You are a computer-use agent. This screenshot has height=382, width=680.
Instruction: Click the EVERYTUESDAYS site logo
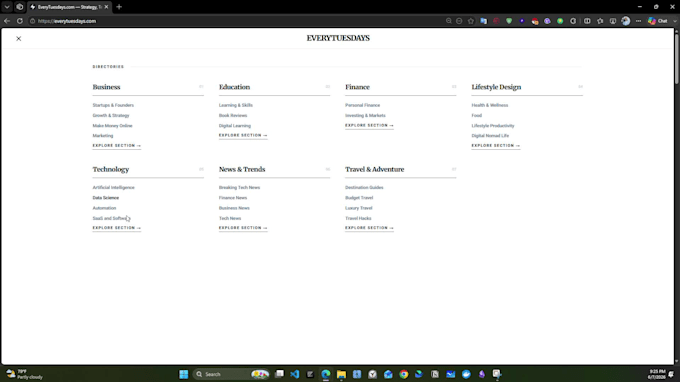coord(338,38)
